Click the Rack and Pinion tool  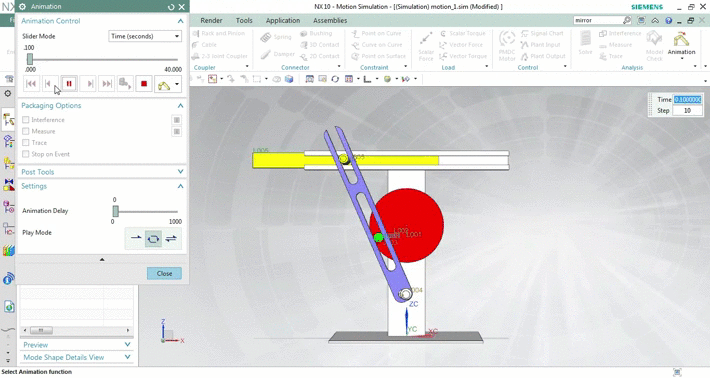point(219,33)
